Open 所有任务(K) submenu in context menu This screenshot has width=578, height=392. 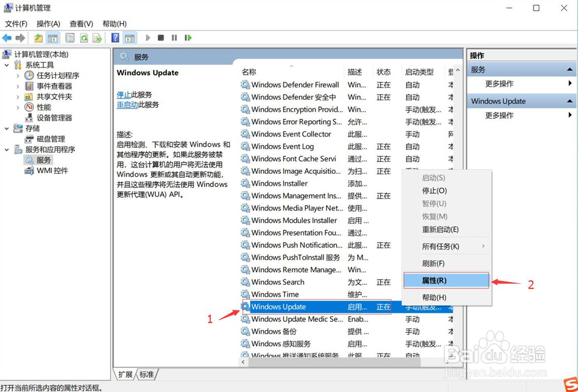pyautogui.click(x=447, y=247)
